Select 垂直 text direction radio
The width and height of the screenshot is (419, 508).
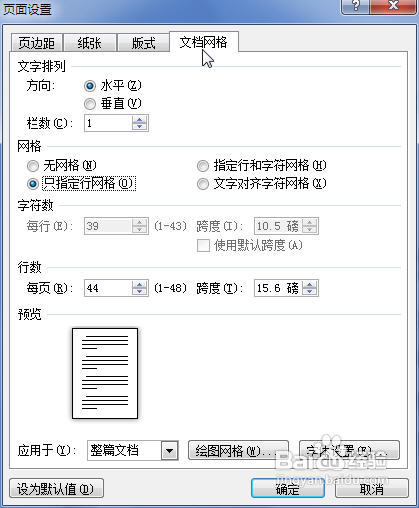pos(90,104)
